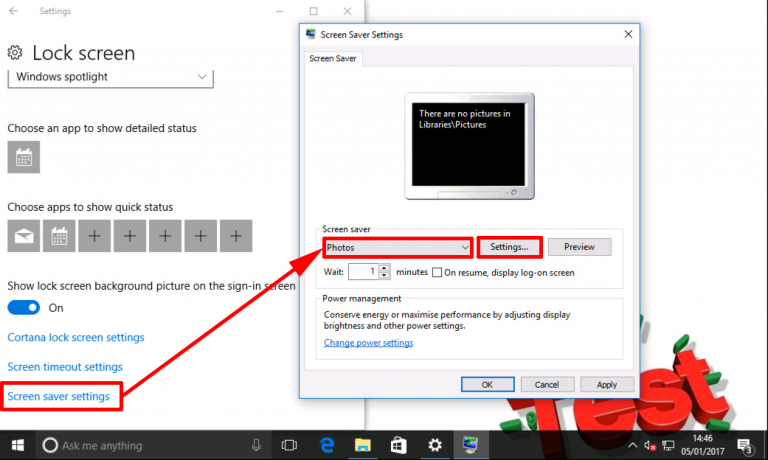Add a quick status app in the third plus slot

[165, 236]
